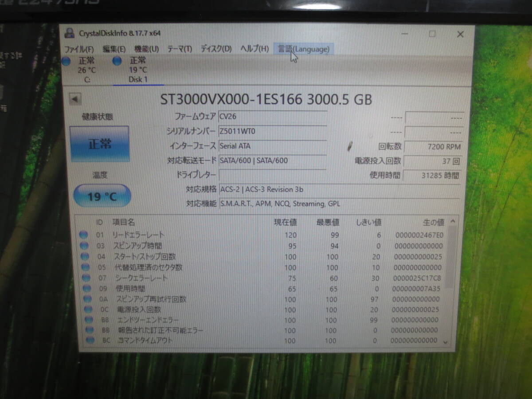Click the ID column header
The height and width of the screenshot is (399, 532).
point(100,222)
